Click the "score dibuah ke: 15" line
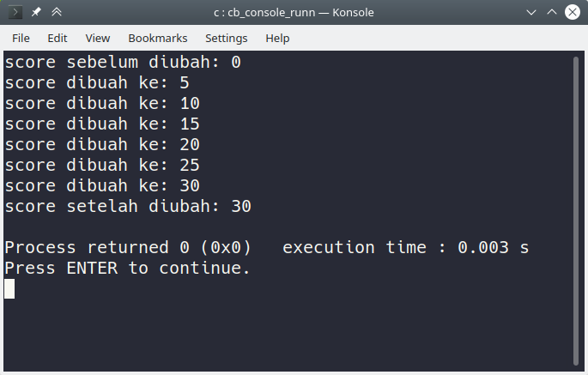 102,124
